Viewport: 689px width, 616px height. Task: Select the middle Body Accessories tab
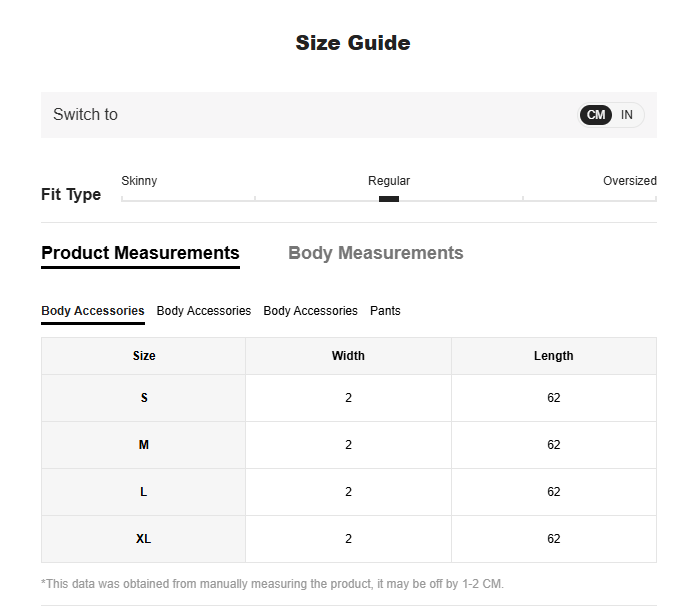[204, 311]
